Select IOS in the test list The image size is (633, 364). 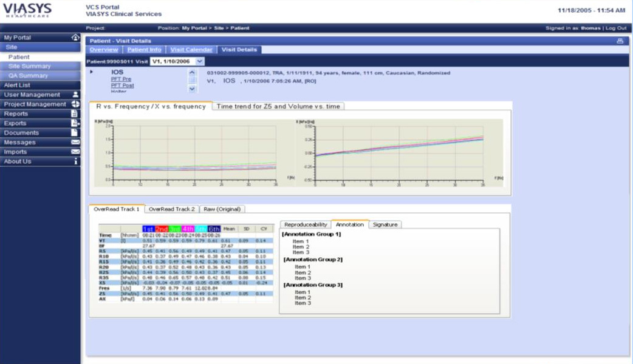coord(117,72)
